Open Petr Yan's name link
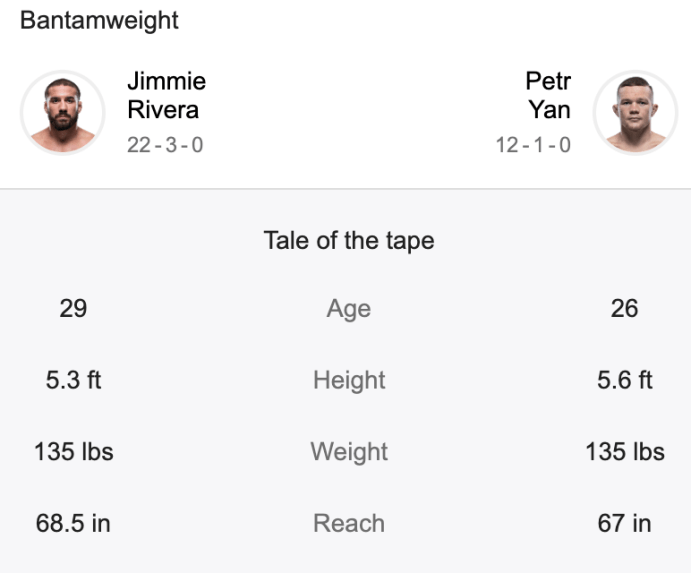The height and width of the screenshot is (573, 691). click(548, 95)
